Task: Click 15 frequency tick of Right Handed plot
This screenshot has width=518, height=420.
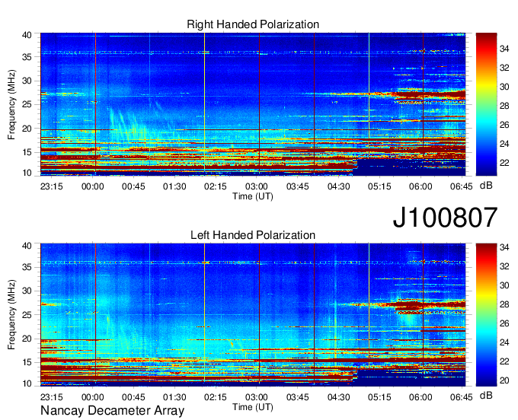Action: (x=27, y=152)
